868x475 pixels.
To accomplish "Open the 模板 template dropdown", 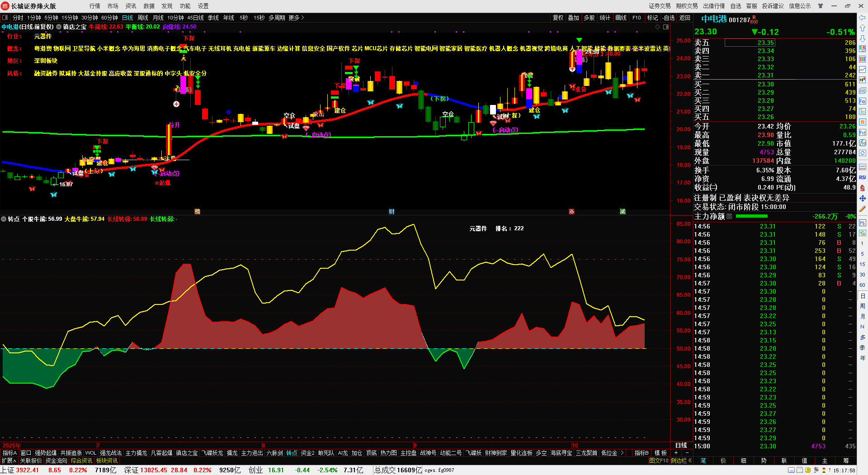I will tap(660, 453).
